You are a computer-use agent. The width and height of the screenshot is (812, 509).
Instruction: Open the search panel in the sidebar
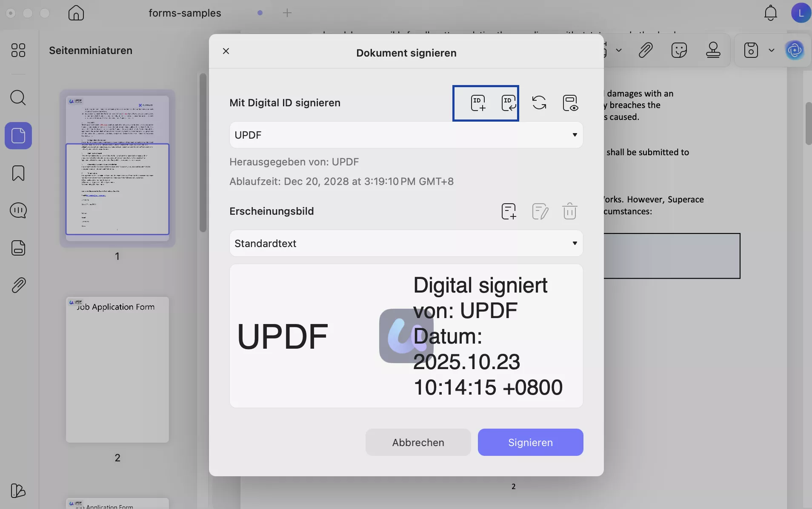[18, 98]
